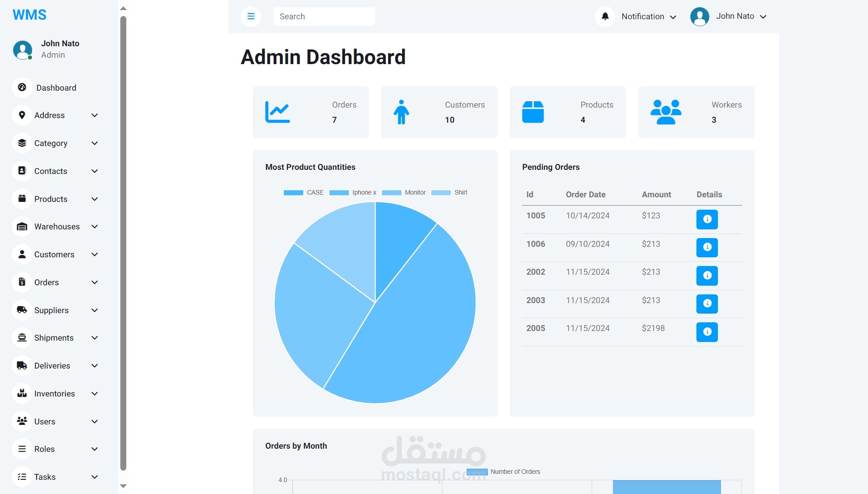Click the $2198 amount cell
The width and height of the screenshot is (868, 494).
(x=653, y=328)
